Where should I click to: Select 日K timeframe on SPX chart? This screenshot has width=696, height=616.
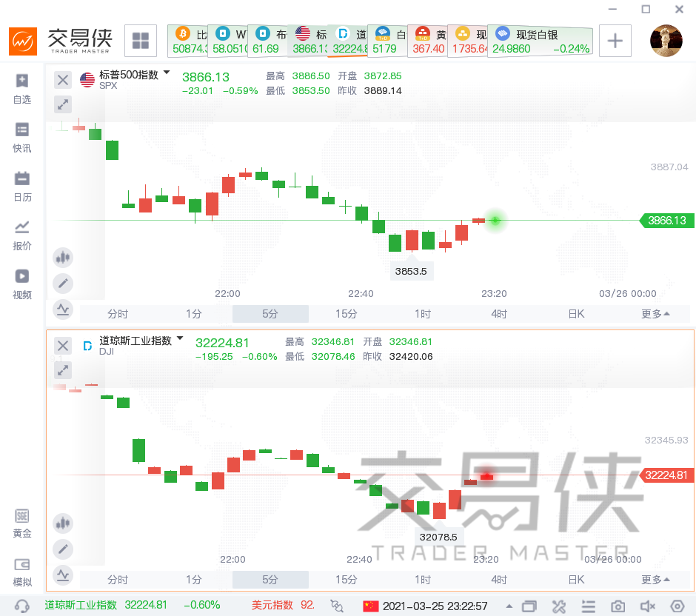point(576,314)
